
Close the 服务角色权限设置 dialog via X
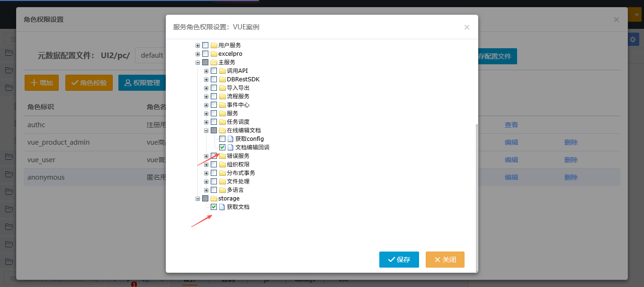click(466, 27)
